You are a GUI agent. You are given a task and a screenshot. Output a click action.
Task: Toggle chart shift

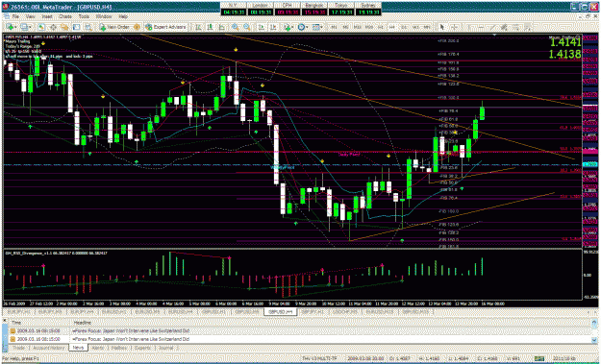click(x=273, y=27)
